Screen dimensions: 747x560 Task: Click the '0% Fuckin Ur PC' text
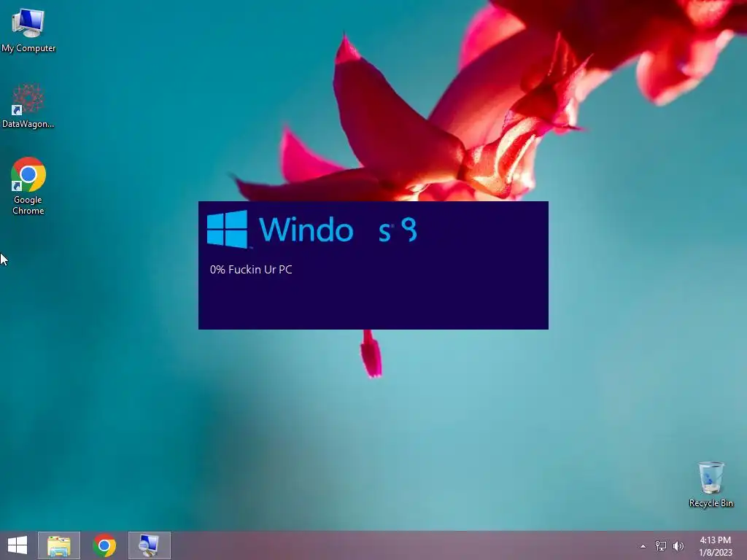coord(251,270)
